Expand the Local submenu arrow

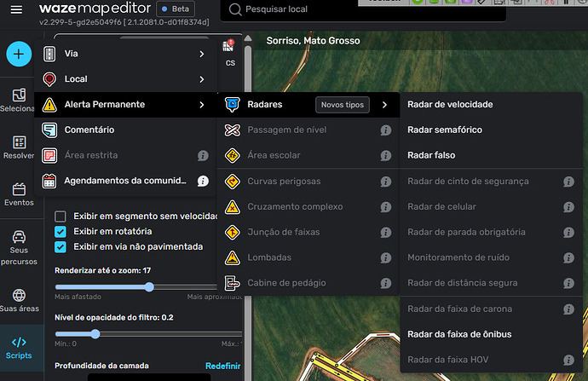[x=202, y=79]
